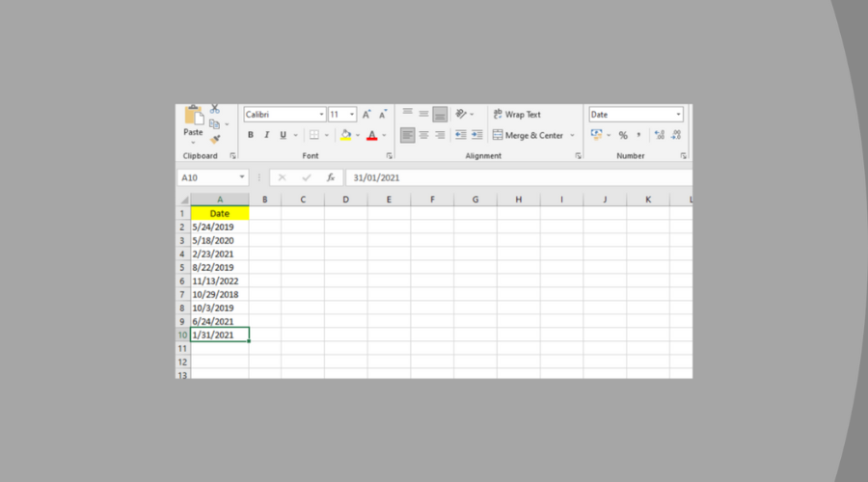Open underline style dropdown arrow
This screenshot has width=868, height=482.
pyautogui.click(x=296, y=136)
